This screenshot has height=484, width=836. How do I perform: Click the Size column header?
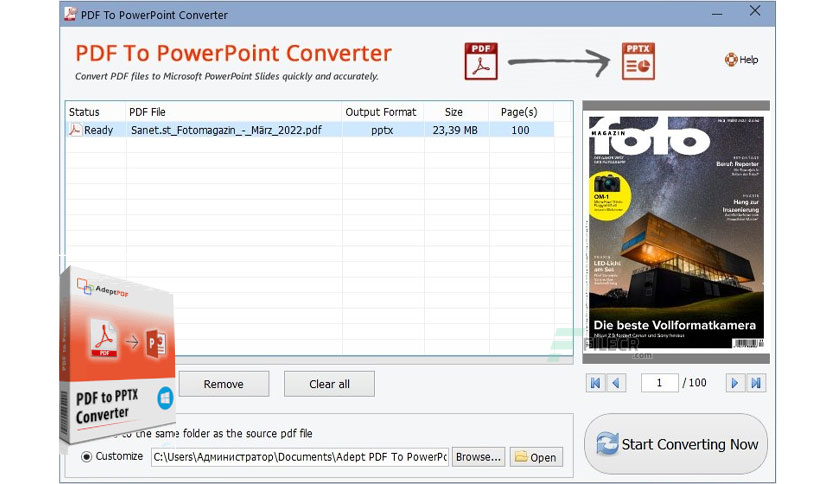[455, 112]
